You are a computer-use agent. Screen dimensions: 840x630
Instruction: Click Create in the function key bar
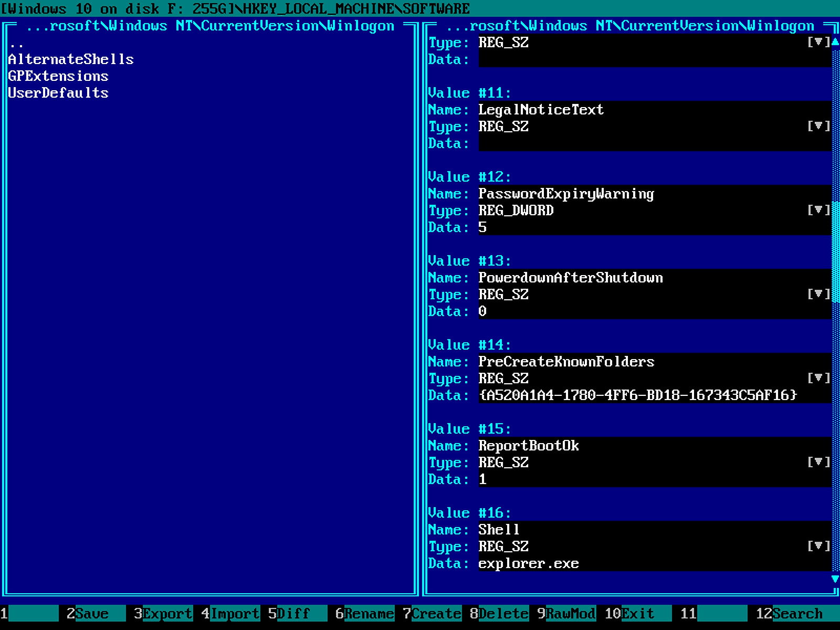(x=436, y=613)
